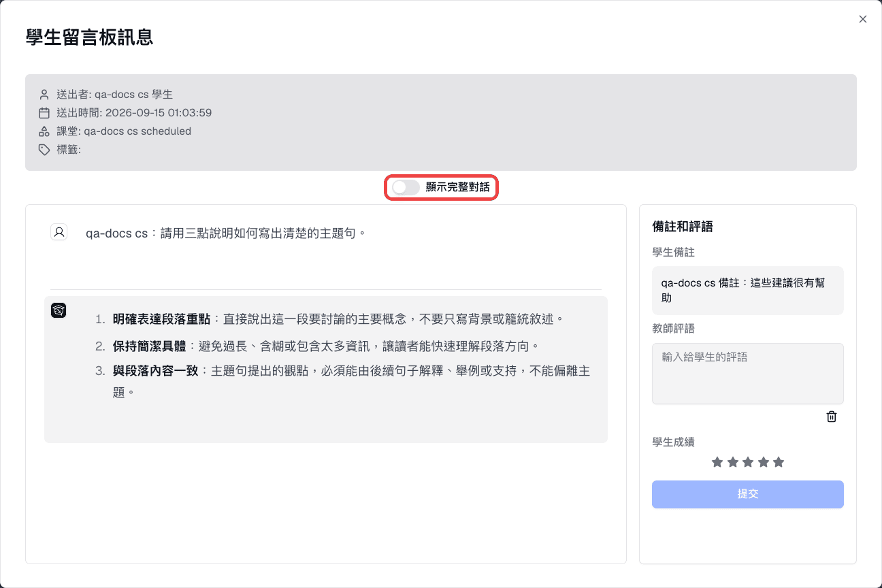Rate five stars for 學生成績

tap(779, 462)
